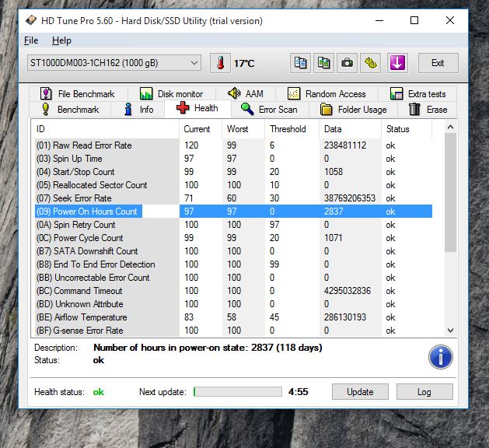Click the Threshold column header
This screenshot has width=489, height=448.
(x=292, y=129)
